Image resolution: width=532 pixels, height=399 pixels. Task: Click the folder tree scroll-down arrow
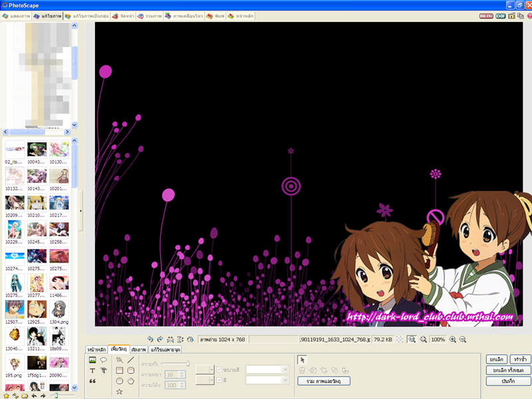(x=74, y=125)
